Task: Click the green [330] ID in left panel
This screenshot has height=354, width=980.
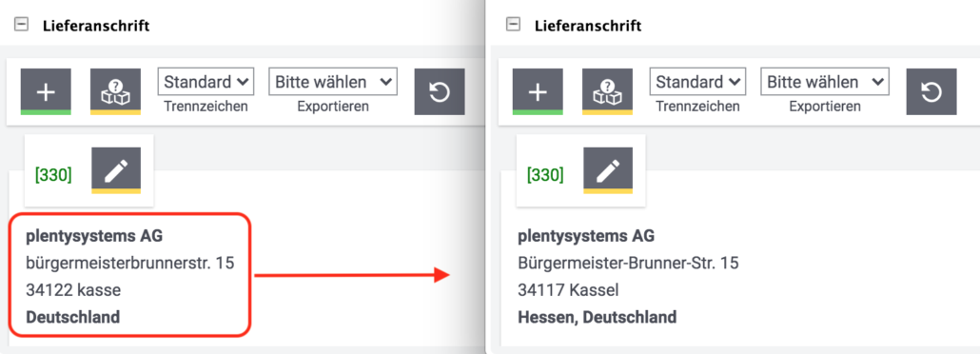Action: (53, 175)
